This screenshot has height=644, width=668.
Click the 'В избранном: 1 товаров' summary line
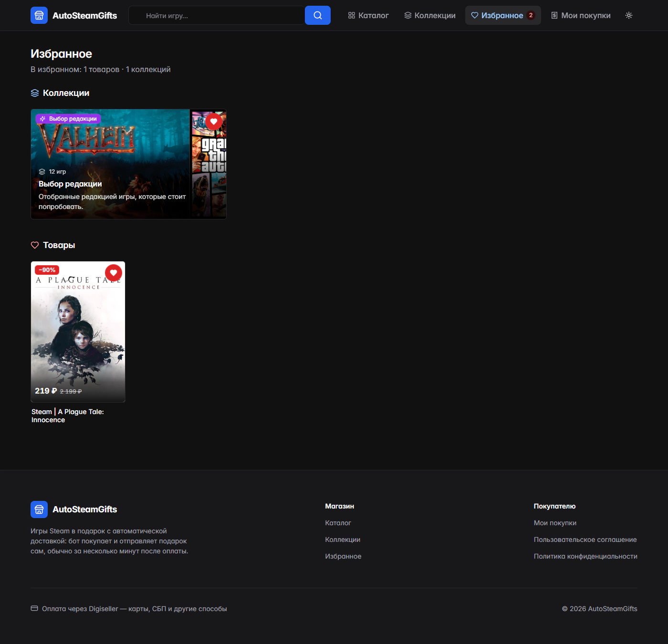(101, 70)
